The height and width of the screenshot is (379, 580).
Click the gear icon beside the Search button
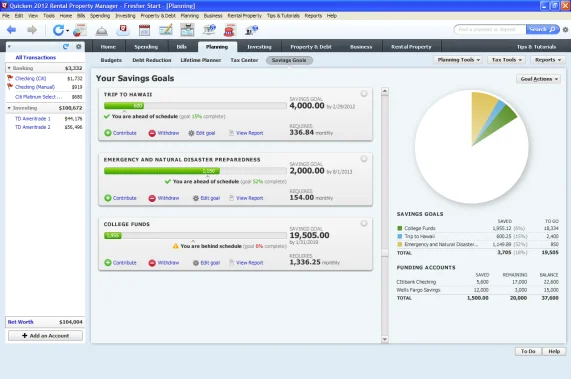(565, 30)
